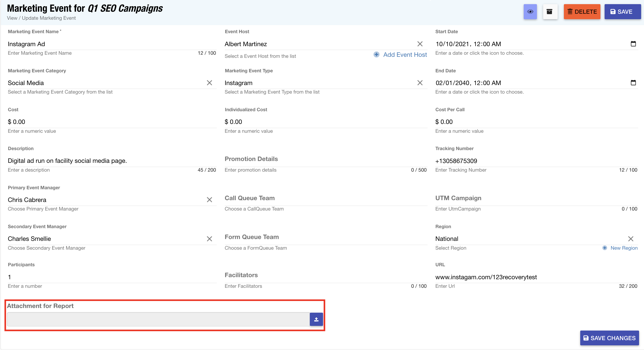
Task: Click the archive box icon button
Action: click(x=550, y=12)
